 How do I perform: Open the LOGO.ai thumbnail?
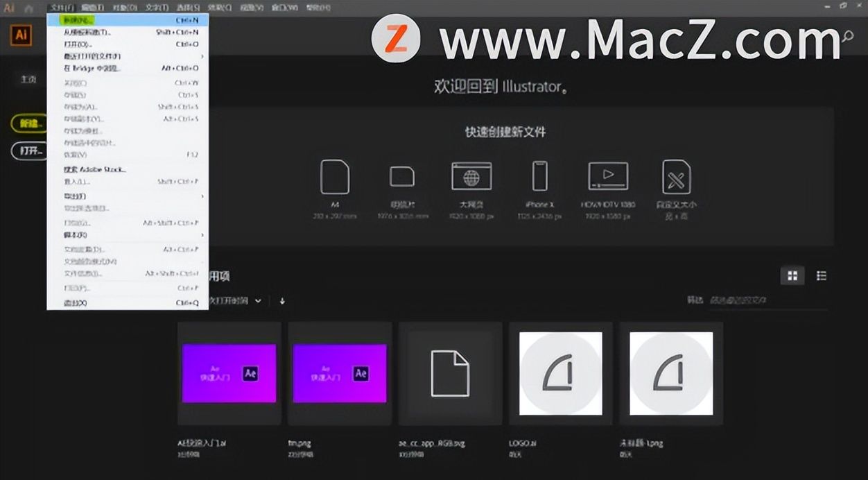(561, 373)
